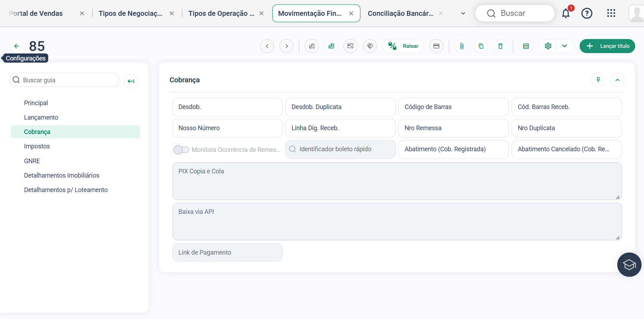This screenshot has height=319, width=644.
Task: Focus the global Buscar search box
Action: tap(515, 13)
